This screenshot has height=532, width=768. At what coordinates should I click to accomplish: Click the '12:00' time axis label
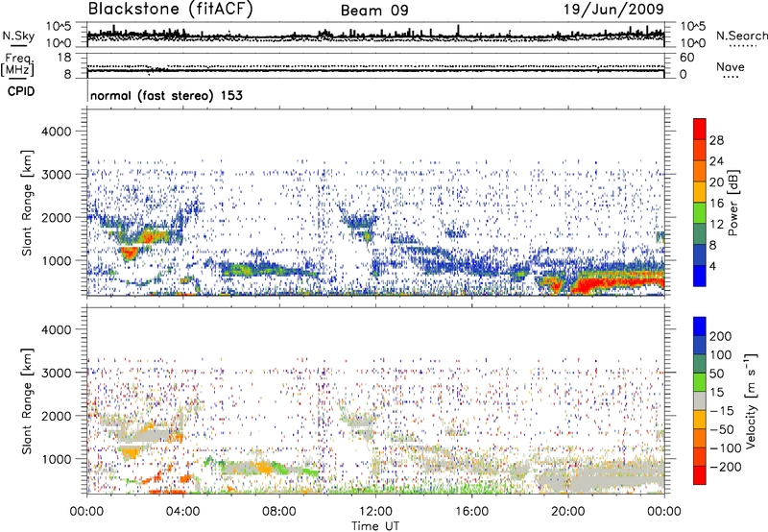point(375,512)
